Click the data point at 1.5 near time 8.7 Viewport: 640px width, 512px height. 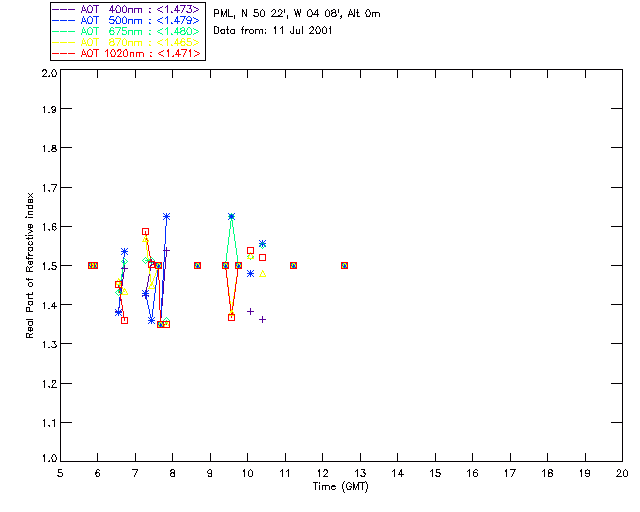click(x=198, y=265)
